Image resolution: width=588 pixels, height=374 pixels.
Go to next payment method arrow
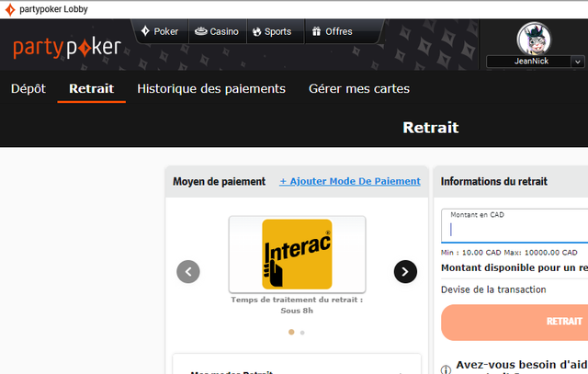point(405,272)
